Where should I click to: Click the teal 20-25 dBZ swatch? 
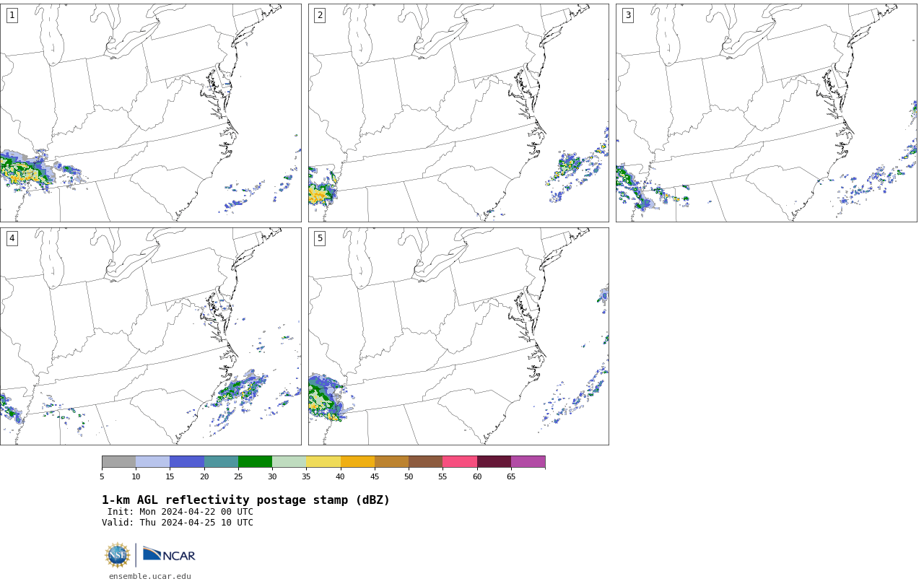tap(221, 462)
